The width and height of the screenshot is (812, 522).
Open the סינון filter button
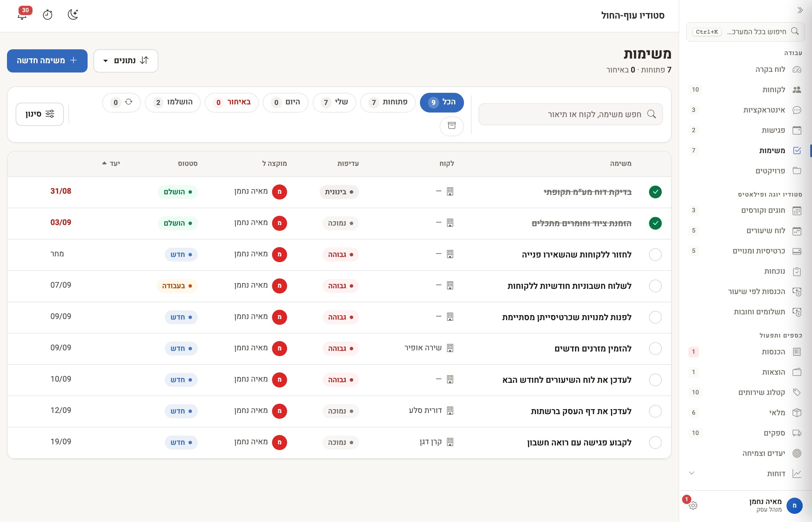pyautogui.click(x=40, y=114)
